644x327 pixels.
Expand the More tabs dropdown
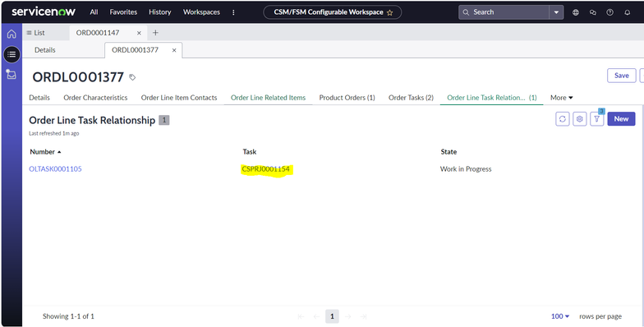pyautogui.click(x=562, y=97)
